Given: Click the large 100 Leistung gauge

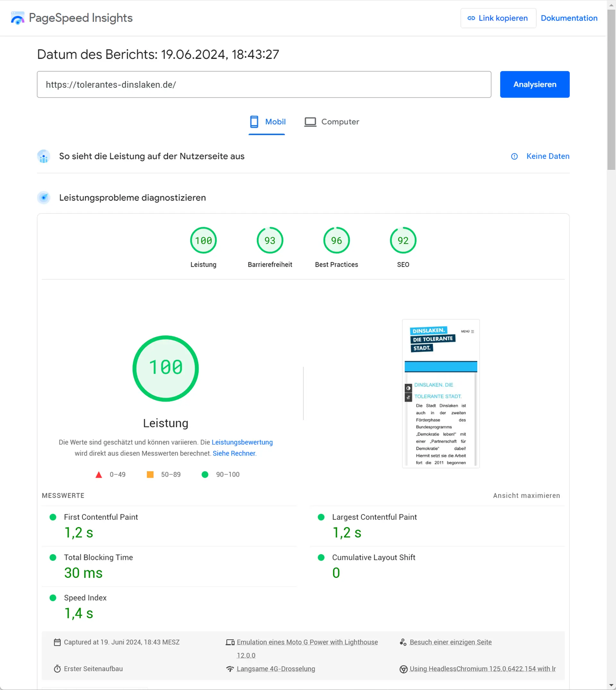Looking at the screenshot, I should point(166,369).
